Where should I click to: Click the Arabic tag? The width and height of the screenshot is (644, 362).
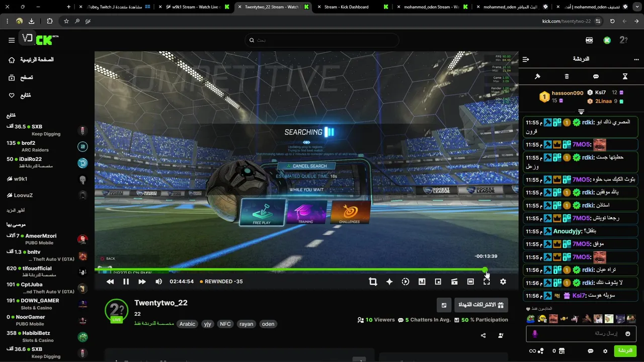187,324
